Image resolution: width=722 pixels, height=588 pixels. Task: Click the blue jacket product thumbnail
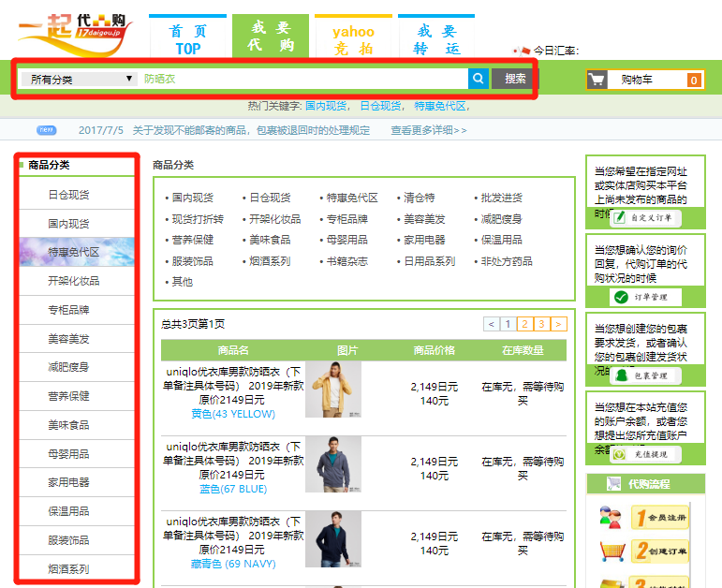333,464
